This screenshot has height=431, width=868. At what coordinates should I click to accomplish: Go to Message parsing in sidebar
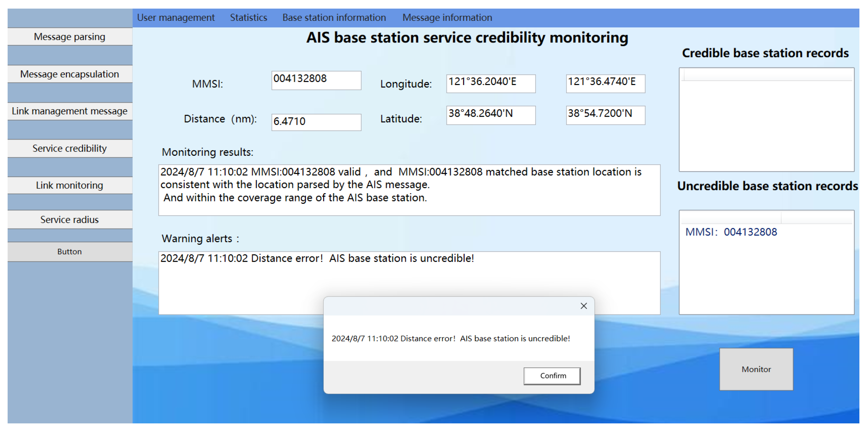coord(70,37)
